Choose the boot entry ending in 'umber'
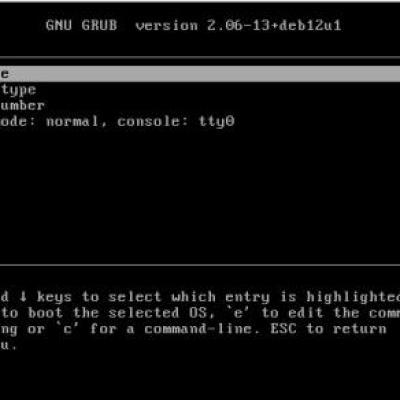This screenshot has height=400, width=400. coord(200,106)
